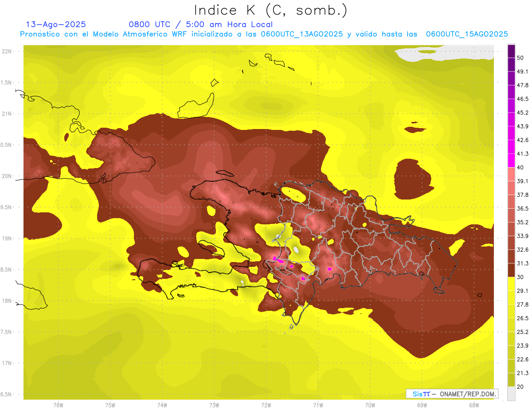532x411 pixels.
Task: Click the 'SisTT - ONAMET/REP.DOM.' credit label
Action: tap(452, 394)
